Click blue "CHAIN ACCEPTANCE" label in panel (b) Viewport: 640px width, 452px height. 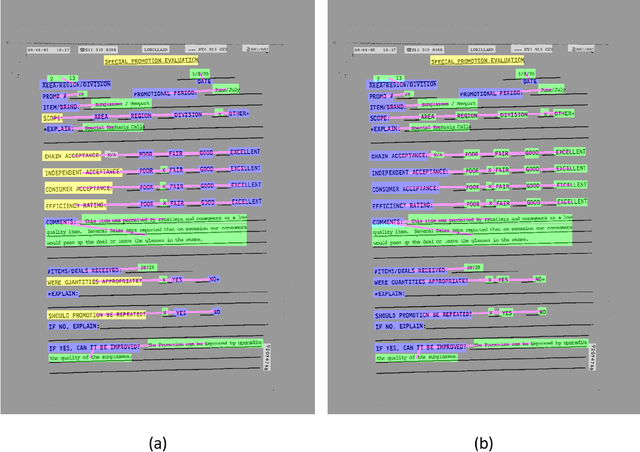pyautogui.click(x=397, y=156)
